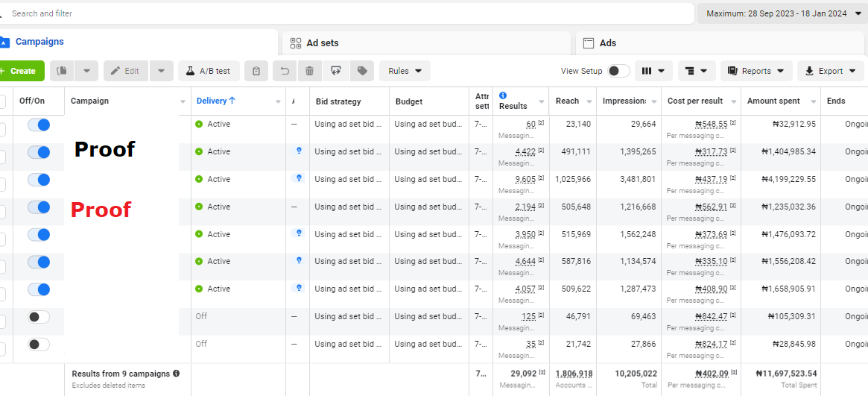Open the Reports dropdown
868x396 pixels.
tap(755, 71)
